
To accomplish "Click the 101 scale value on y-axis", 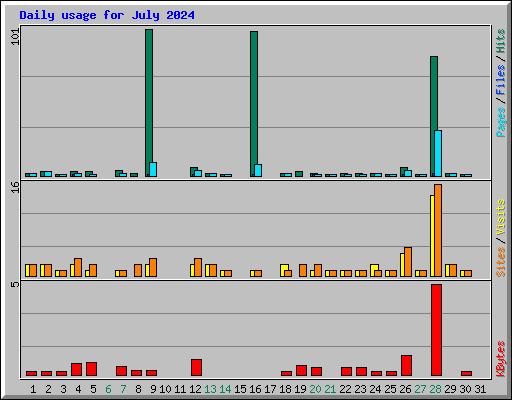I will point(15,37).
